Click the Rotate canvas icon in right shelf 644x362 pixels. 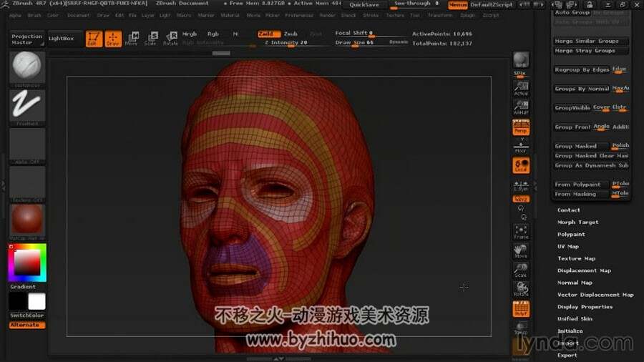pos(521,289)
